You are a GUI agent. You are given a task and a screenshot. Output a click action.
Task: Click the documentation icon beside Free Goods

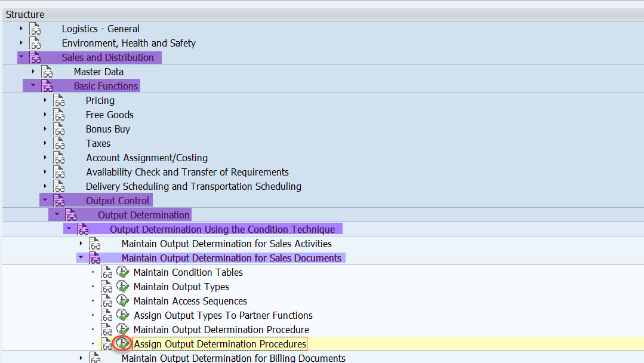(x=58, y=115)
